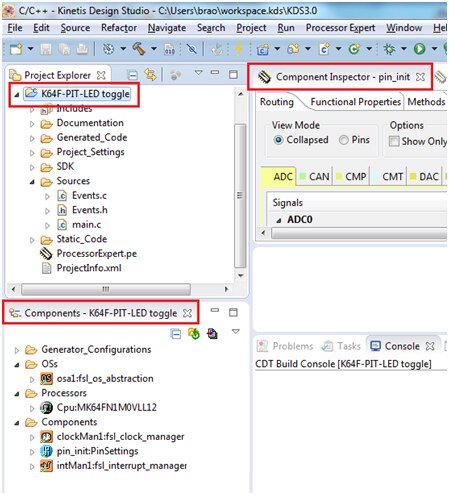The image size is (449, 495).
Task: Expand Cpu:MK64FN1M0VLL12 component
Action: [x=32, y=408]
